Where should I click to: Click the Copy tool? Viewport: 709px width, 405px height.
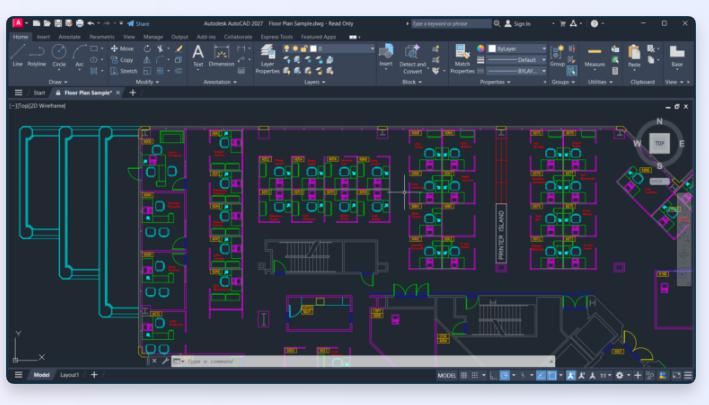[x=122, y=60]
